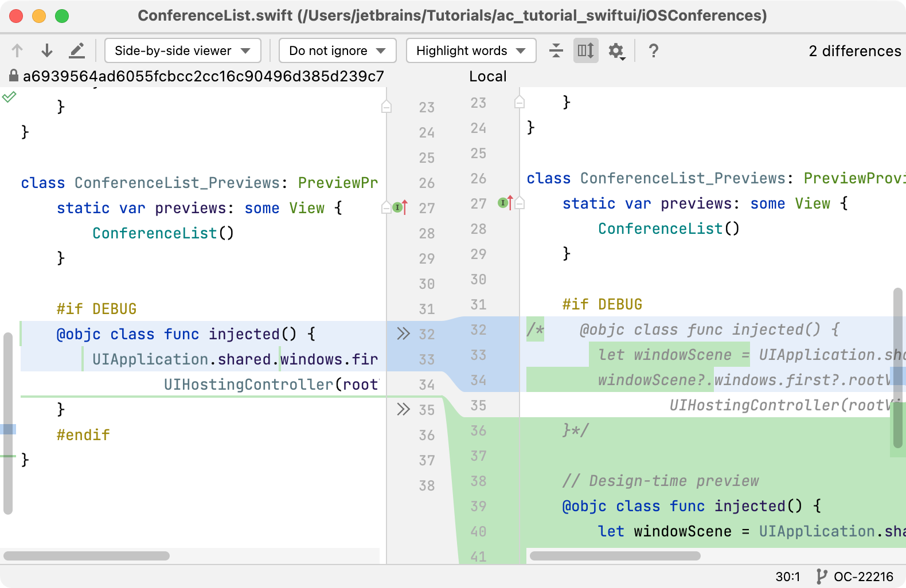Click the green check inspection mark
The width and height of the screenshot is (906, 588).
[x=9, y=96]
